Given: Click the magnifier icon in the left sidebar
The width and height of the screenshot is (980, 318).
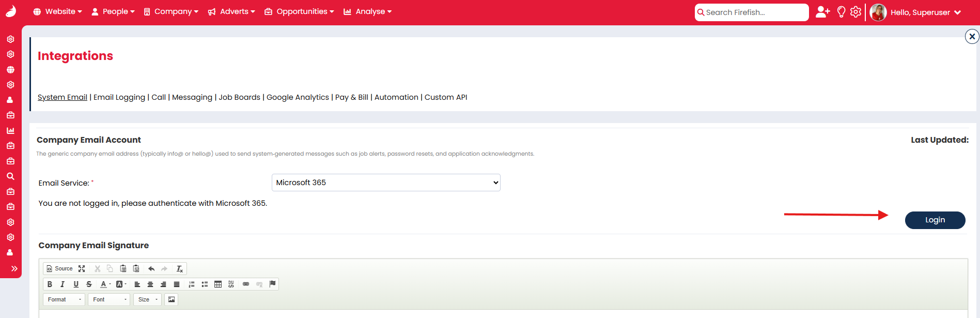Looking at the screenshot, I should pyautogui.click(x=10, y=176).
